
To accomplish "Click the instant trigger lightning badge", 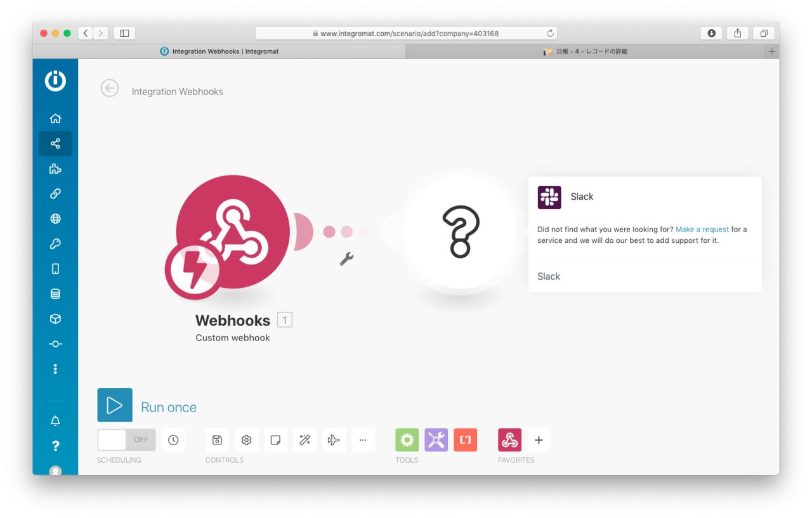I will (194, 271).
